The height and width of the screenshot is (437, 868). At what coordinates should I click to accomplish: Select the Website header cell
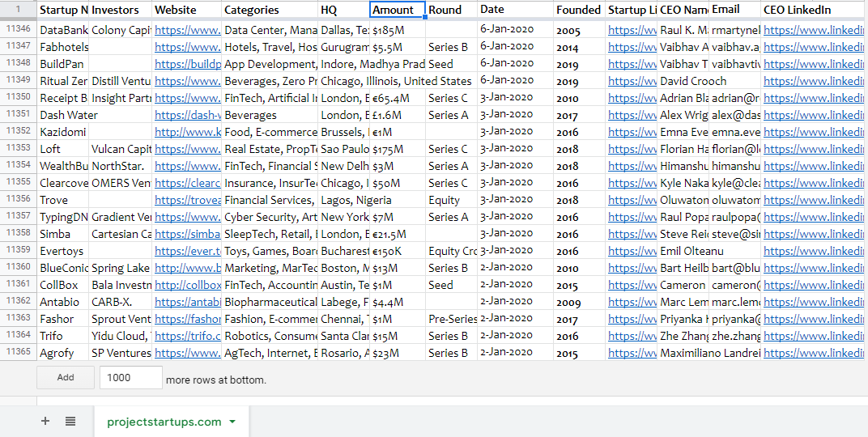[x=186, y=10]
